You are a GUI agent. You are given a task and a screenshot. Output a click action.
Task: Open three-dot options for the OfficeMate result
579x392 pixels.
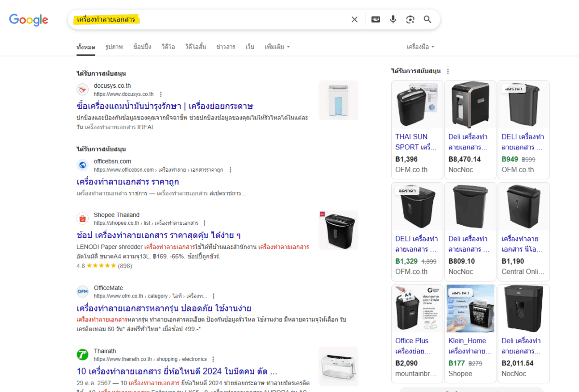click(x=214, y=296)
